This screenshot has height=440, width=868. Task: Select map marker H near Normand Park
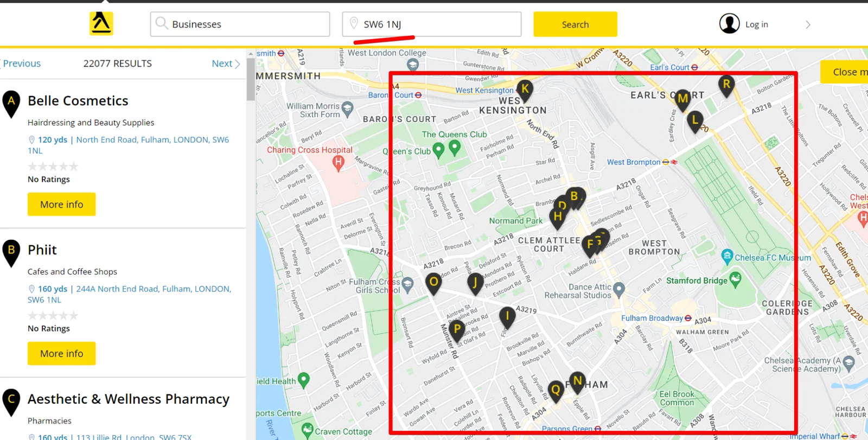click(558, 218)
